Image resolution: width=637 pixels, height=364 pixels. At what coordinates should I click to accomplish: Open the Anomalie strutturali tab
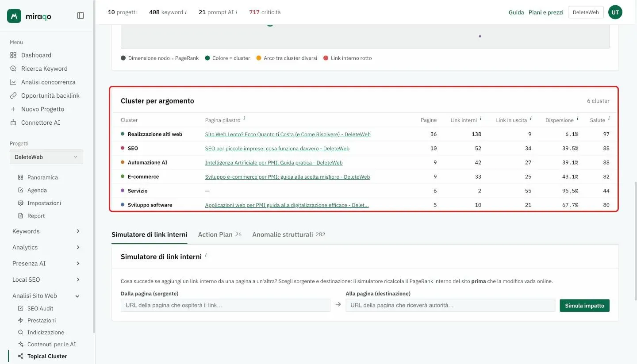pyautogui.click(x=288, y=234)
